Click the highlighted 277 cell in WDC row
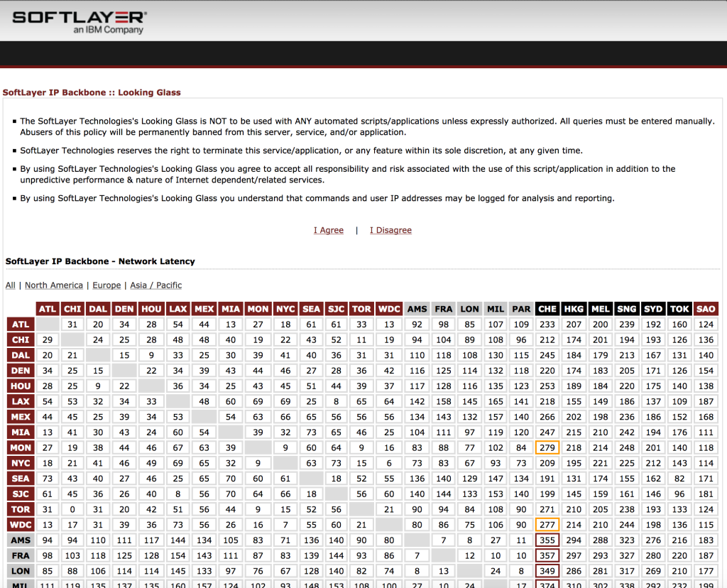The width and height of the screenshot is (727, 588). click(547, 525)
